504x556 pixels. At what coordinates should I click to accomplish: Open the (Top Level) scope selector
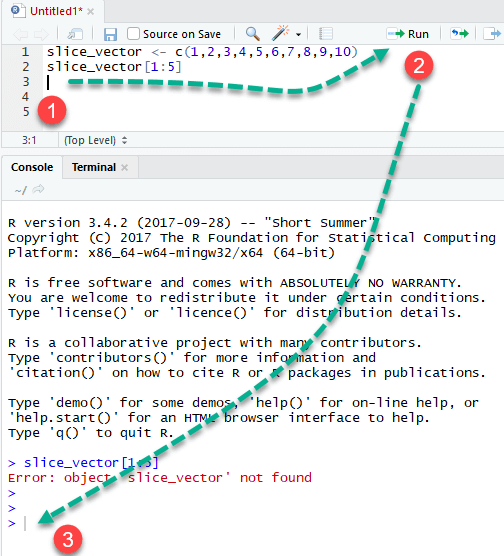click(x=95, y=140)
